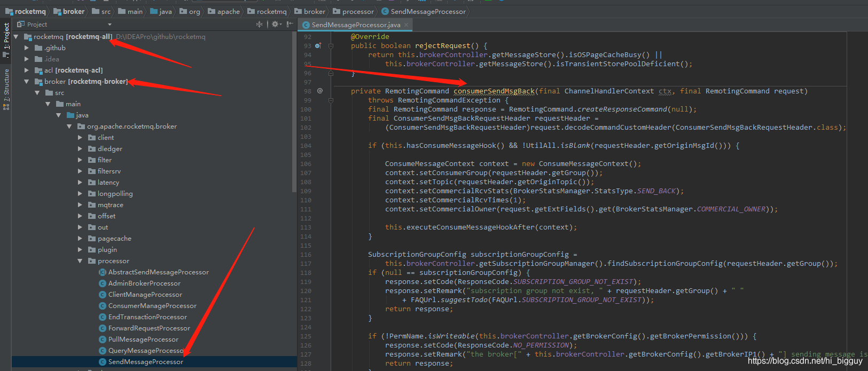
Task: Expand the filtersrv package
Action: (80, 171)
